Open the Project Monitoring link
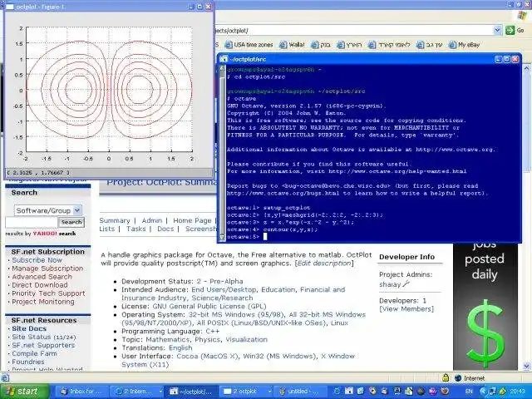This screenshot has height=399, width=532. 43,302
